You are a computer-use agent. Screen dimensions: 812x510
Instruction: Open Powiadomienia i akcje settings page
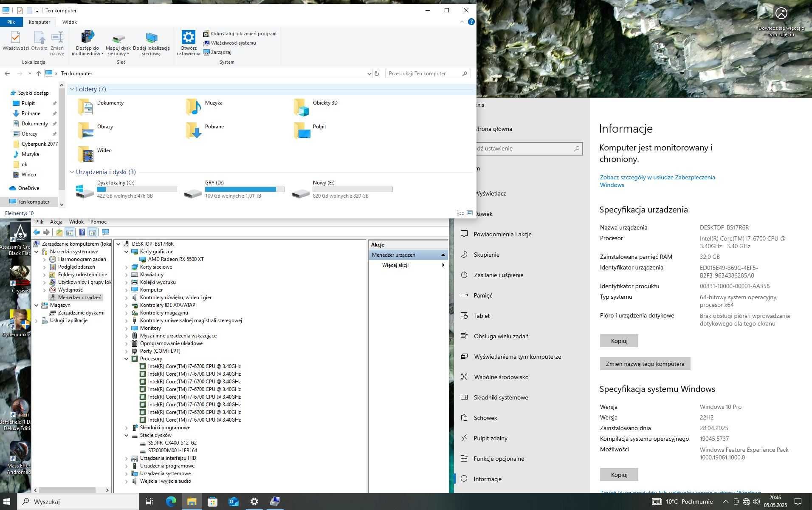503,234
